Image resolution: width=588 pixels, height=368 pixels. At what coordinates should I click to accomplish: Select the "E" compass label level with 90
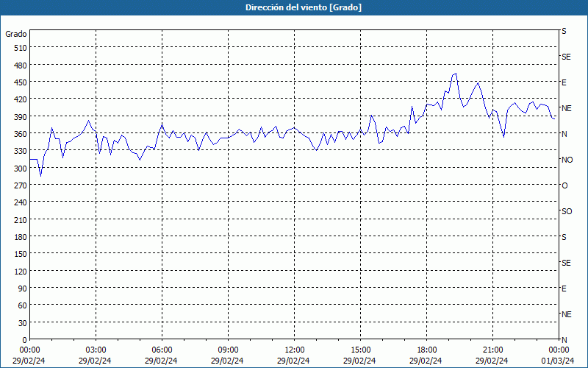564,289
